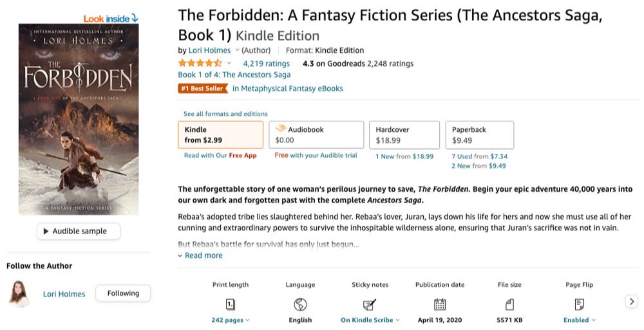The height and width of the screenshot is (330, 644).
Task: Click the file size document icon
Action: click(x=509, y=304)
